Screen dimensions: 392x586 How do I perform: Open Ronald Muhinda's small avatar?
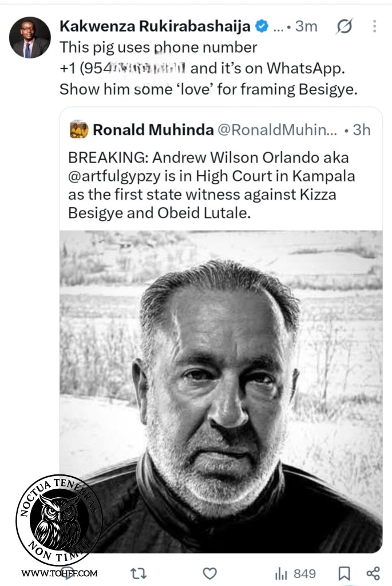click(x=79, y=130)
